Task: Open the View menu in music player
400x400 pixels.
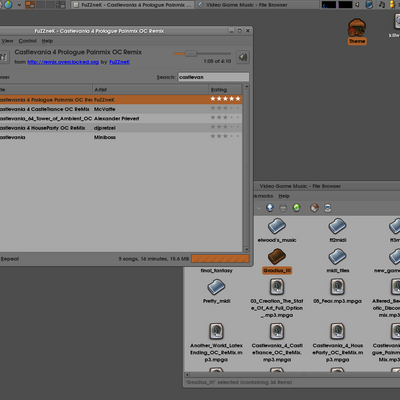Action: pos(7,41)
